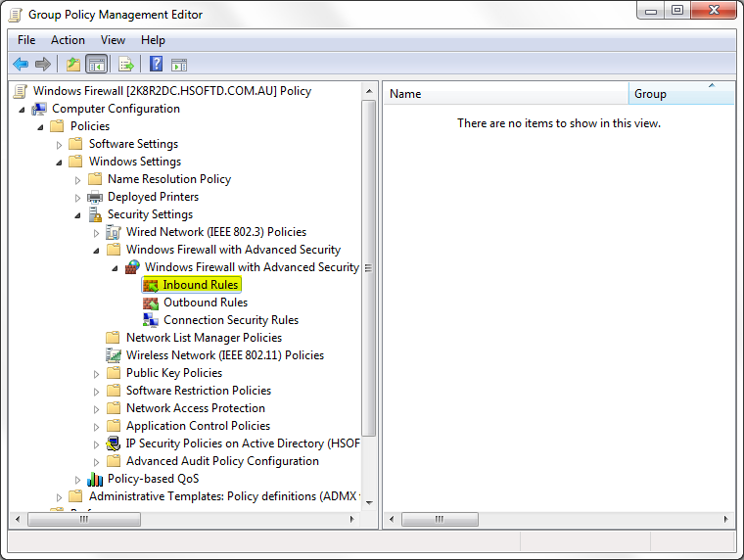The image size is (744, 560).
Task: Open the File menu
Action: point(26,40)
